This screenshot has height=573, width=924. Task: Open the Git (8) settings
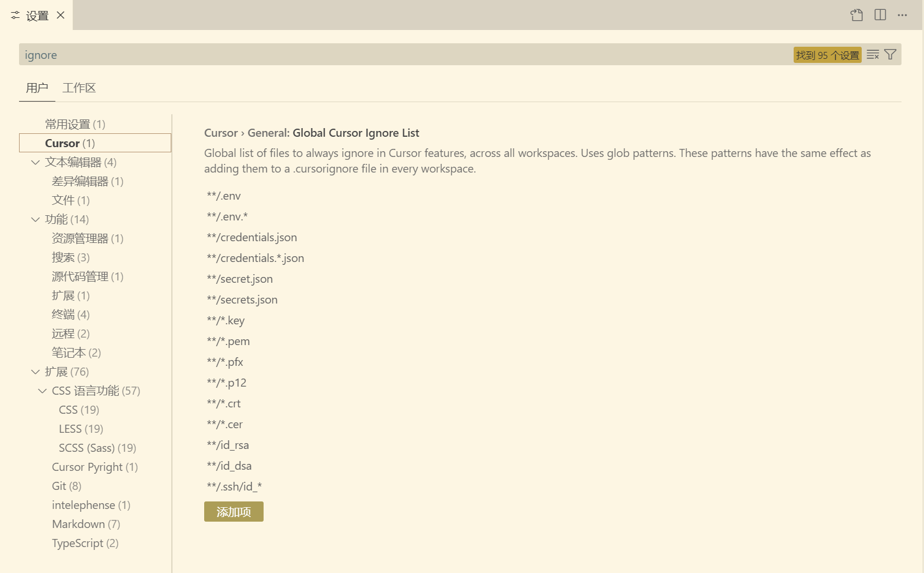(x=66, y=486)
